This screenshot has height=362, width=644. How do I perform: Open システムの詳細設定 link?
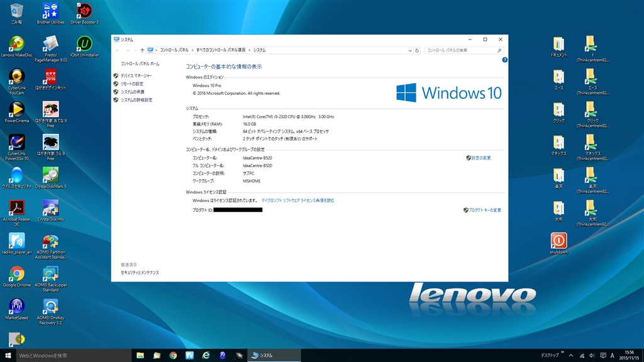click(x=136, y=100)
